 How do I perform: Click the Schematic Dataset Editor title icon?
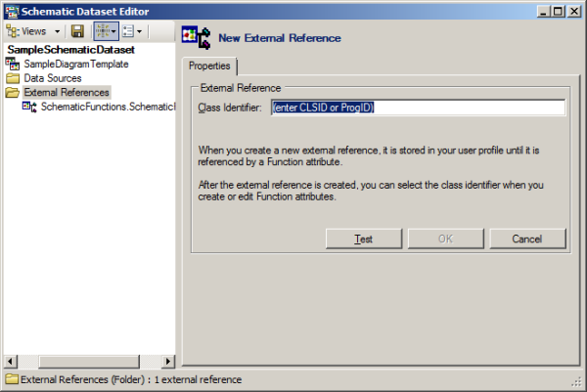click(x=12, y=11)
